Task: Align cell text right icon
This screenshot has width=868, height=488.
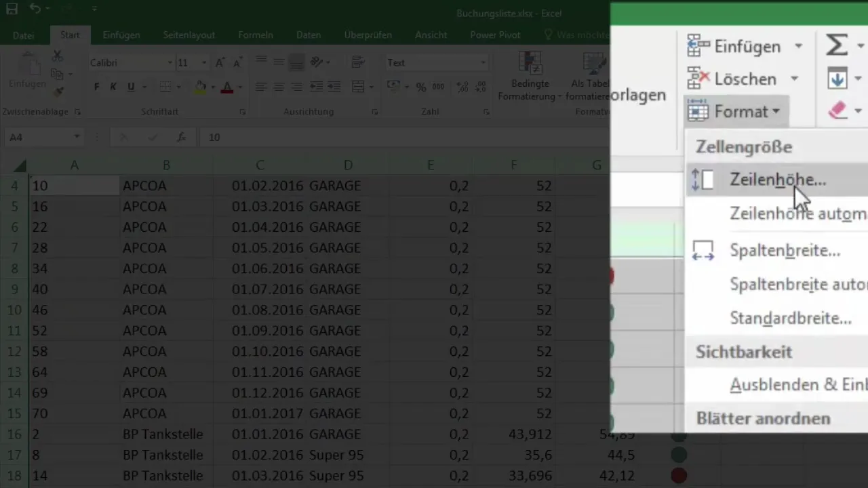Action: pyautogui.click(x=296, y=87)
